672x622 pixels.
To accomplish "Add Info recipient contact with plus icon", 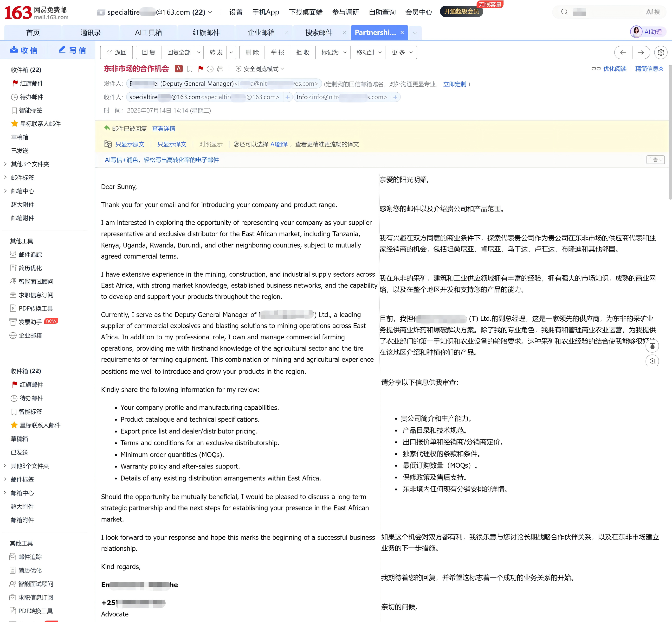I will [395, 97].
